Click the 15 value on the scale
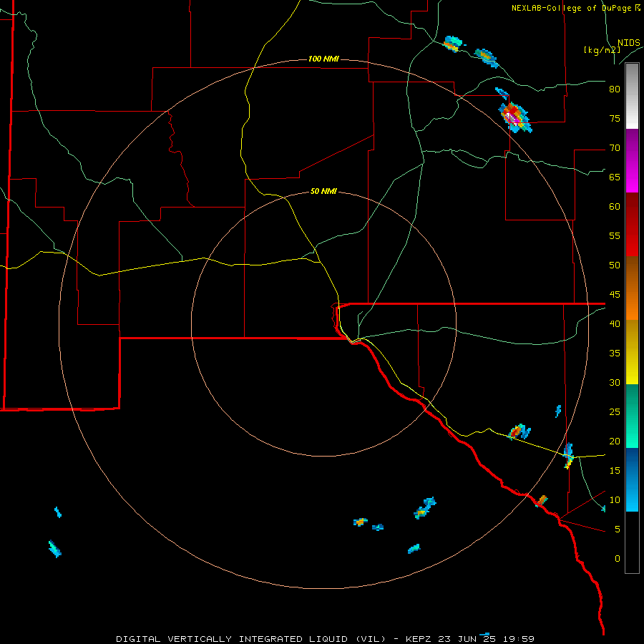 [x=615, y=470]
